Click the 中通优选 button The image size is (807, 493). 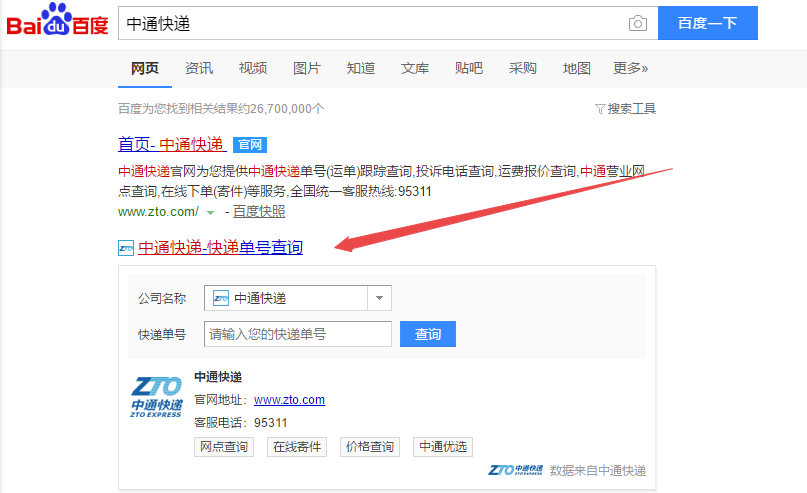[443, 447]
